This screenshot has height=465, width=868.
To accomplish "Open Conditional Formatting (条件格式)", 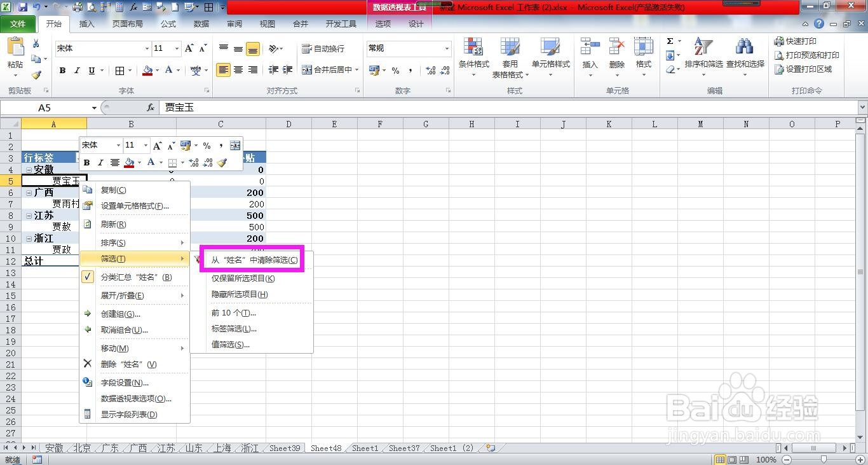I will coord(473,57).
